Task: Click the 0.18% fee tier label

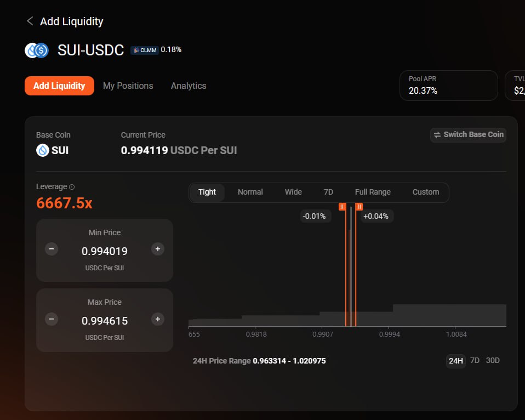Action: point(171,49)
